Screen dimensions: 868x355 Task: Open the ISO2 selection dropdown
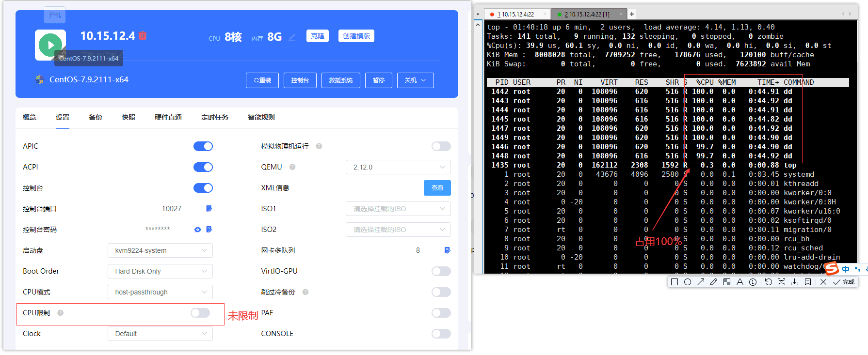(398, 230)
